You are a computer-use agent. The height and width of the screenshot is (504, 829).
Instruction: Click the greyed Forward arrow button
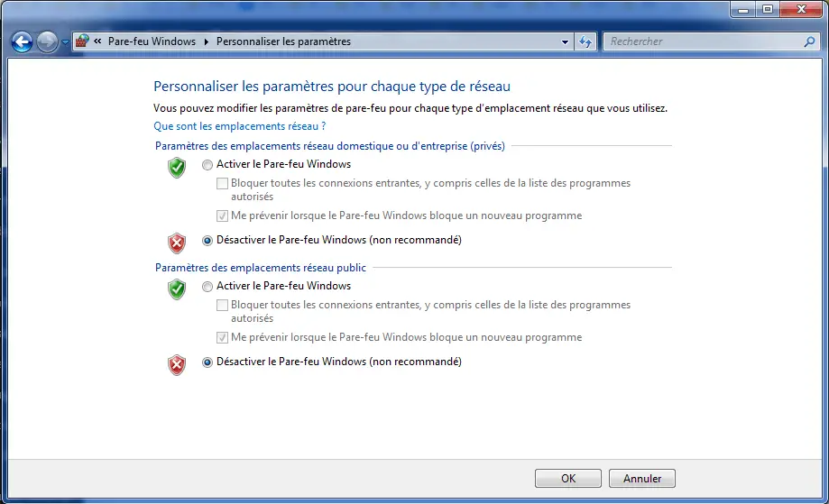click(47, 41)
